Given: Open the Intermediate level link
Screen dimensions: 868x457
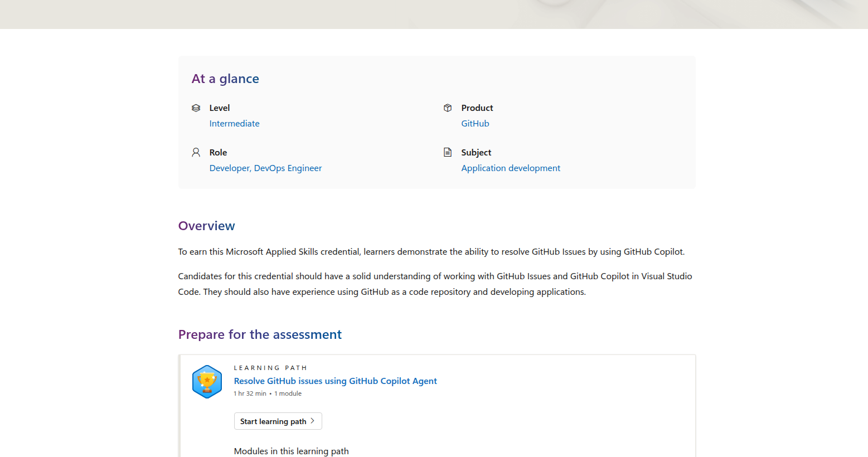Looking at the screenshot, I should click(x=234, y=124).
